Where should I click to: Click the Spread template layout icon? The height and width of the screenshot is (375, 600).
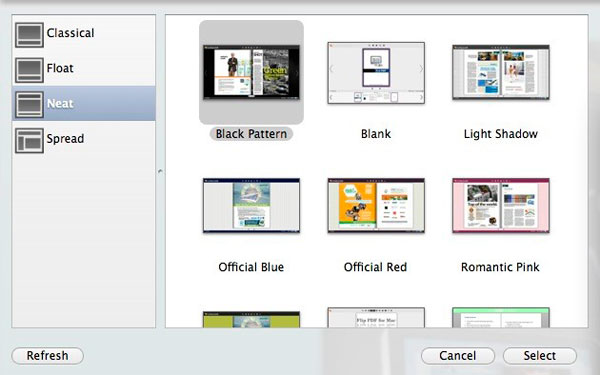click(29, 140)
